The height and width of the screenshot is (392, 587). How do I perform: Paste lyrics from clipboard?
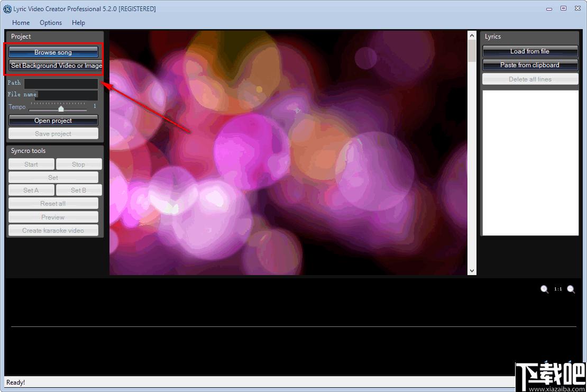pyautogui.click(x=530, y=65)
